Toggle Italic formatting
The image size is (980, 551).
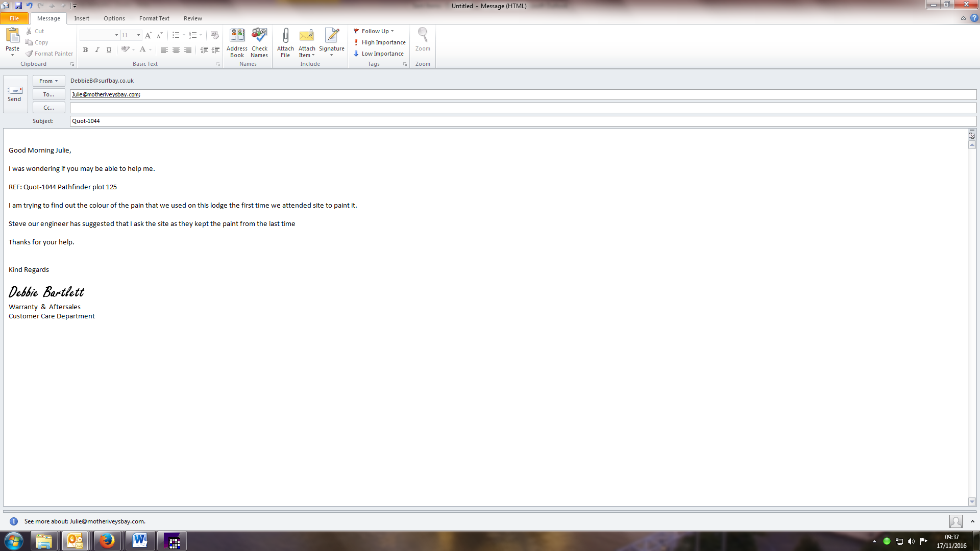[x=97, y=50]
